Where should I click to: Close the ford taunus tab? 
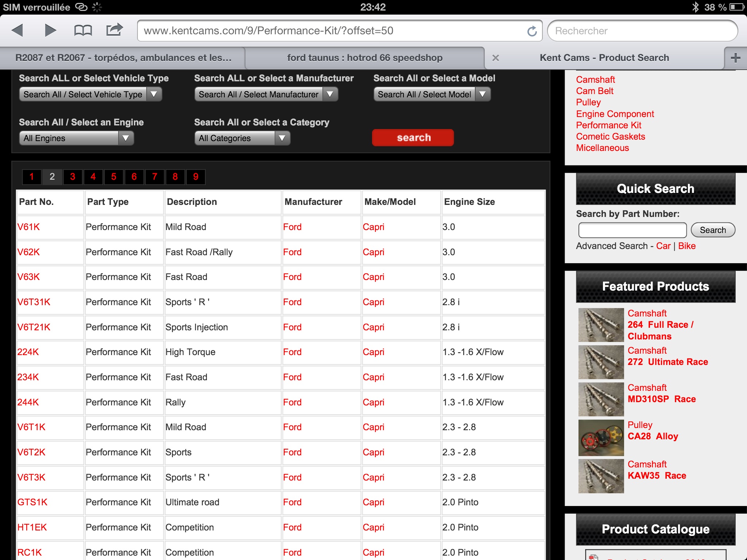click(495, 58)
